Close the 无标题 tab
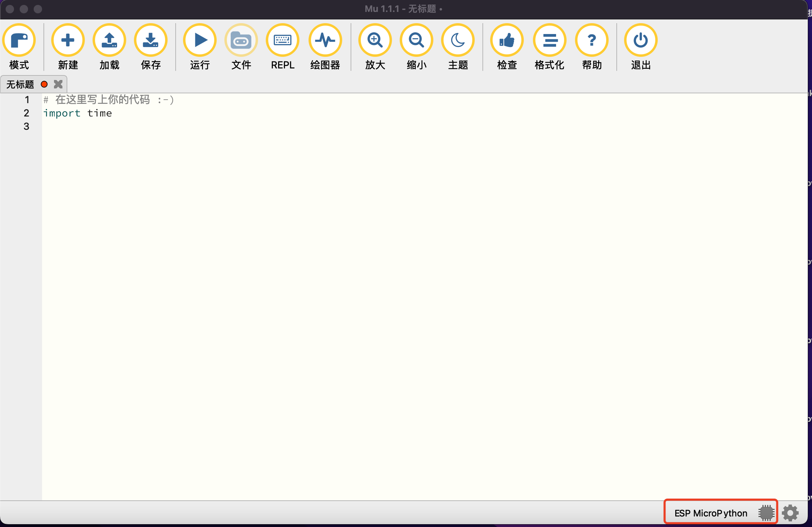812x527 pixels. [x=58, y=84]
